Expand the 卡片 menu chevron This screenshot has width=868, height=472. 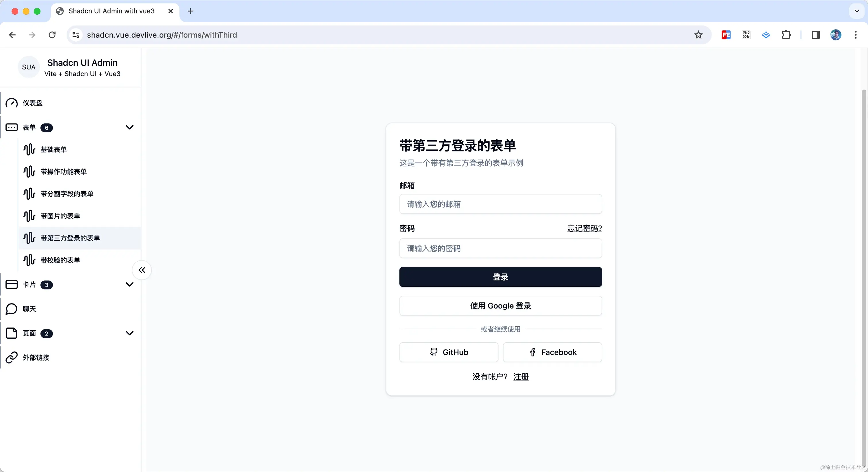(129, 284)
